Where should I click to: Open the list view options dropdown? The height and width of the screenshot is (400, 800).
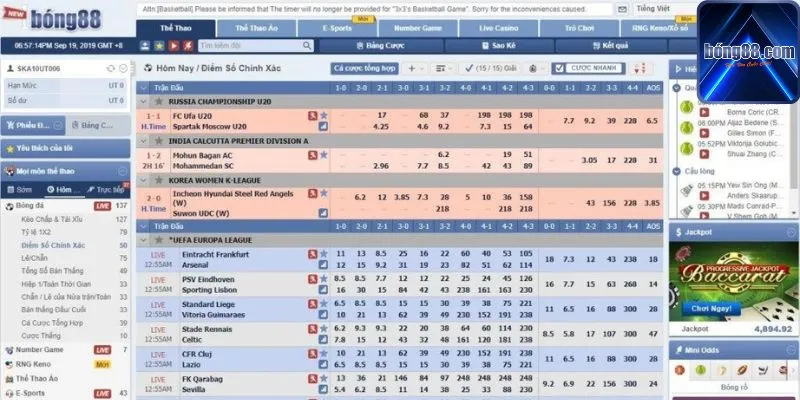coord(443,68)
